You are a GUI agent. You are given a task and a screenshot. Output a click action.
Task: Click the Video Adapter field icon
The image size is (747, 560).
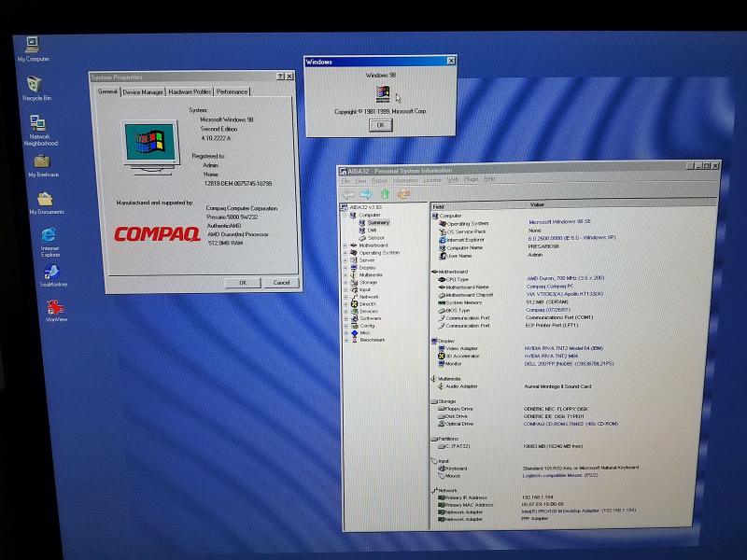click(x=441, y=348)
